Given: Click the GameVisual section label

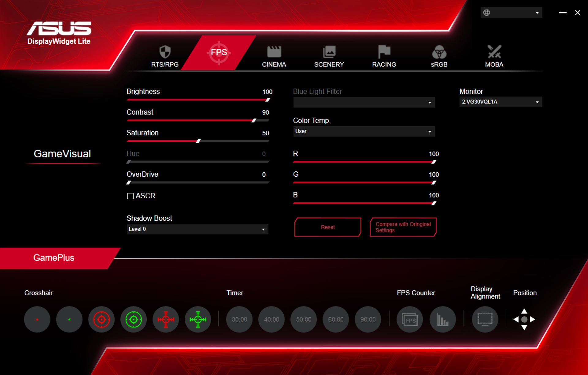Looking at the screenshot, I should click(62, 154).
